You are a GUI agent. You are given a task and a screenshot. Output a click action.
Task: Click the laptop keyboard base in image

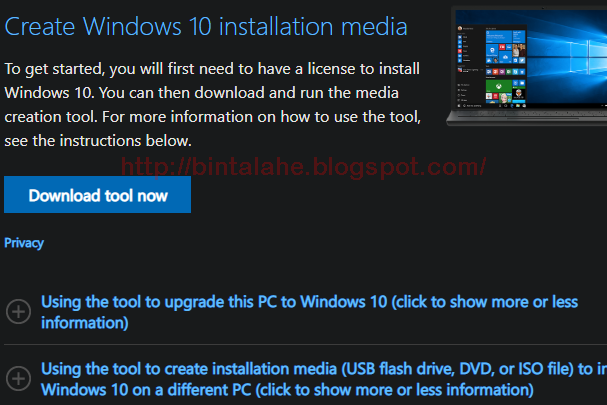point(527,117)
